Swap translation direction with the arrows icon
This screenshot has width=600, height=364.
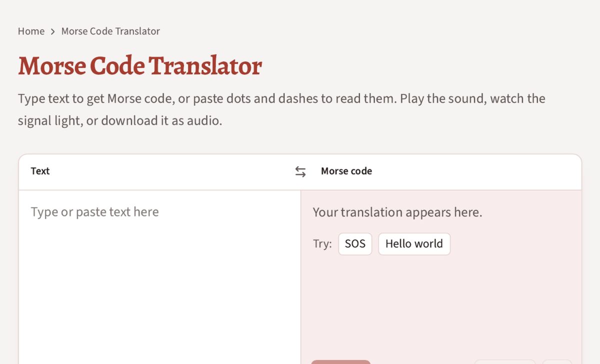(300, 172)
